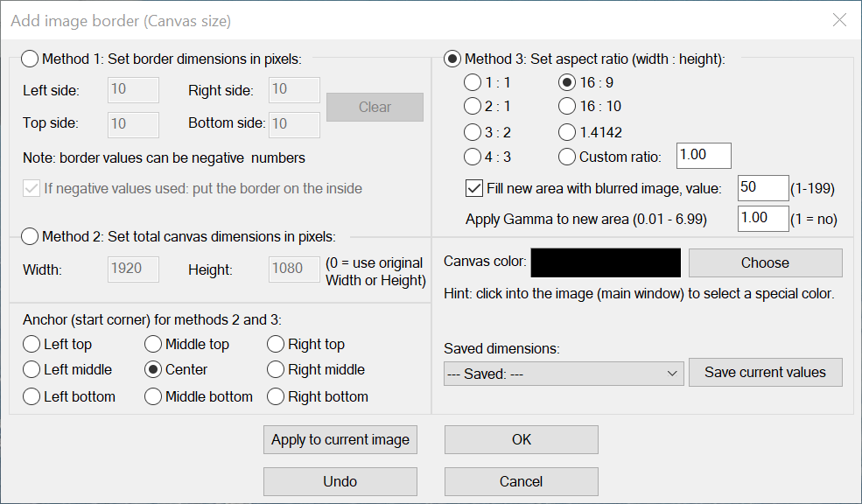The height and width of the screenshot is (504, 862).
Task: Cancel the Add image border dialog
Action: [x=522, y=481]
